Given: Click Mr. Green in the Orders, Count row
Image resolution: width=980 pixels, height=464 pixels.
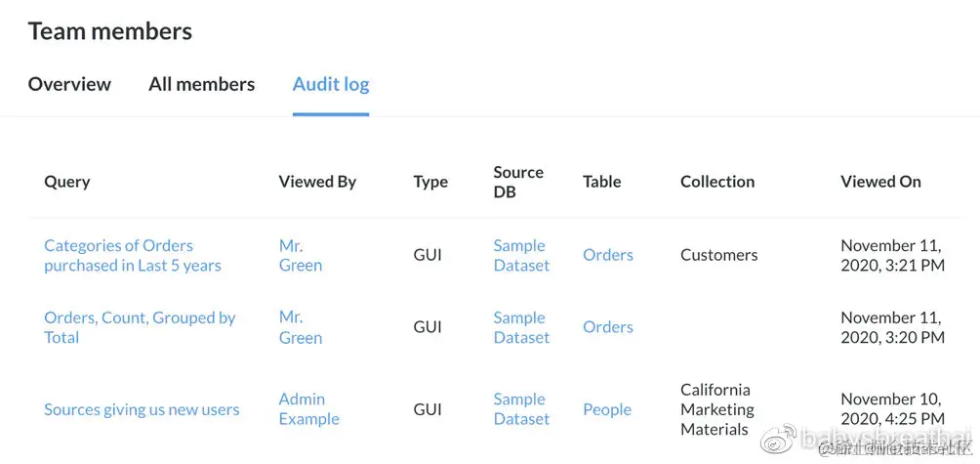Looking at the screenshot, I should click(300, 327).
